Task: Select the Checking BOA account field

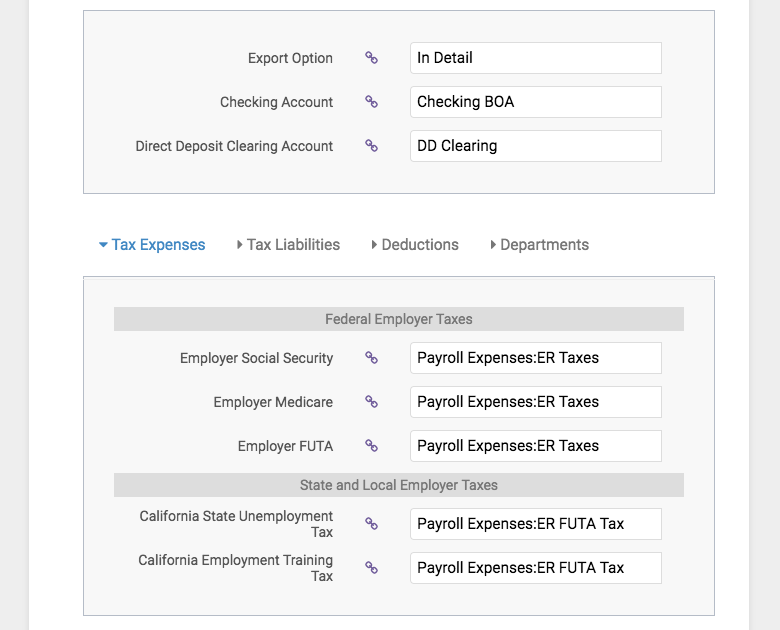Action: pyautogui.click(x=536, y=102)
